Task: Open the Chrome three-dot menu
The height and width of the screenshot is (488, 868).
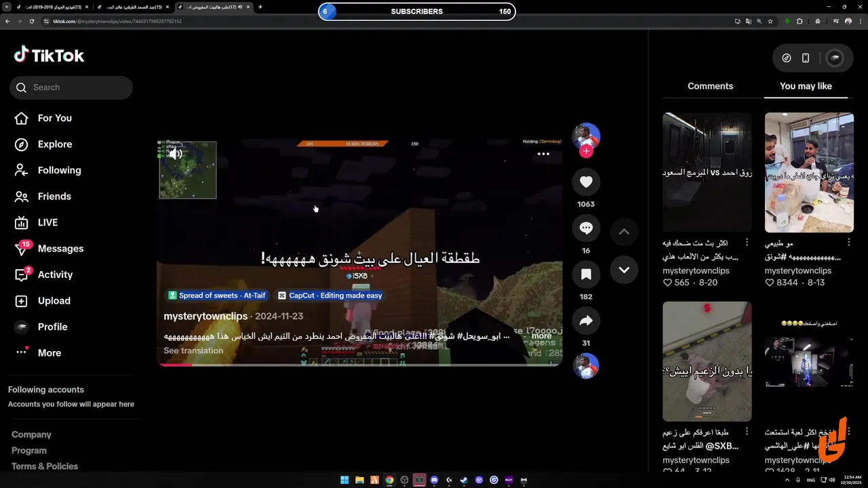Action: click(x=860, y=21)
